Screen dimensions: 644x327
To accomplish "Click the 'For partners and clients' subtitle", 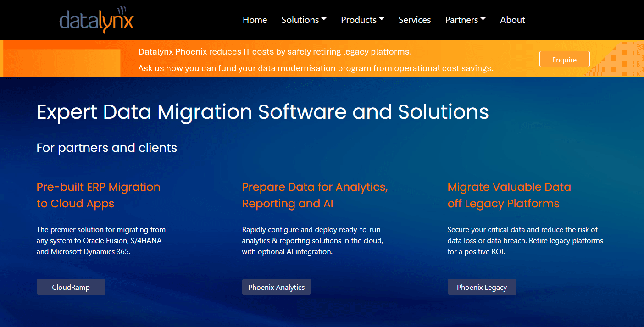I will coord(107,148).
